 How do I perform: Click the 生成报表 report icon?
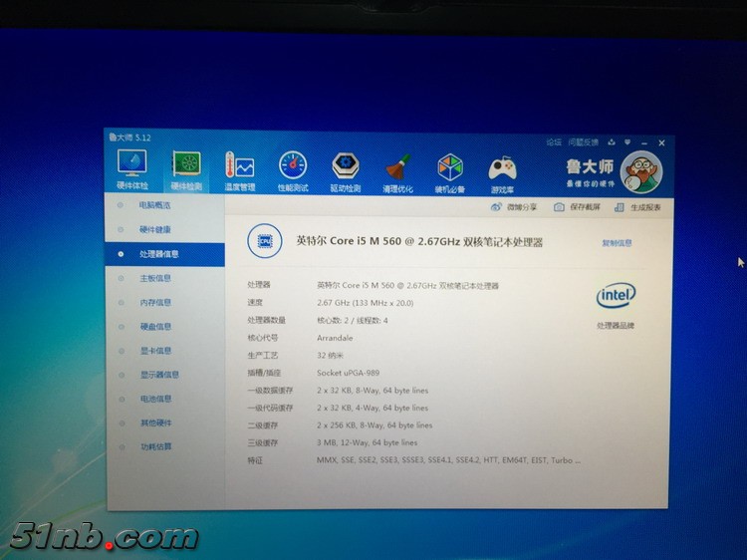pos(619,207)
